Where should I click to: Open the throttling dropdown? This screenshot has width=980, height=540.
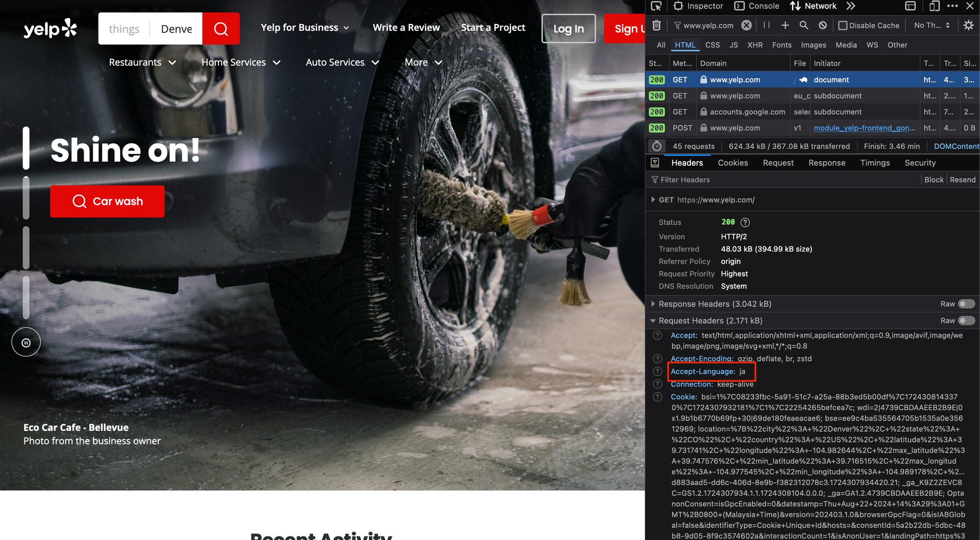coord(931,25)
